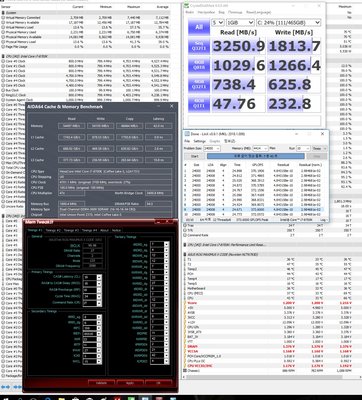The width and height of the screenshot is (362, 400).
Task: Click the Apply button in Mem TweakIt
Action: tap(130, 383)
